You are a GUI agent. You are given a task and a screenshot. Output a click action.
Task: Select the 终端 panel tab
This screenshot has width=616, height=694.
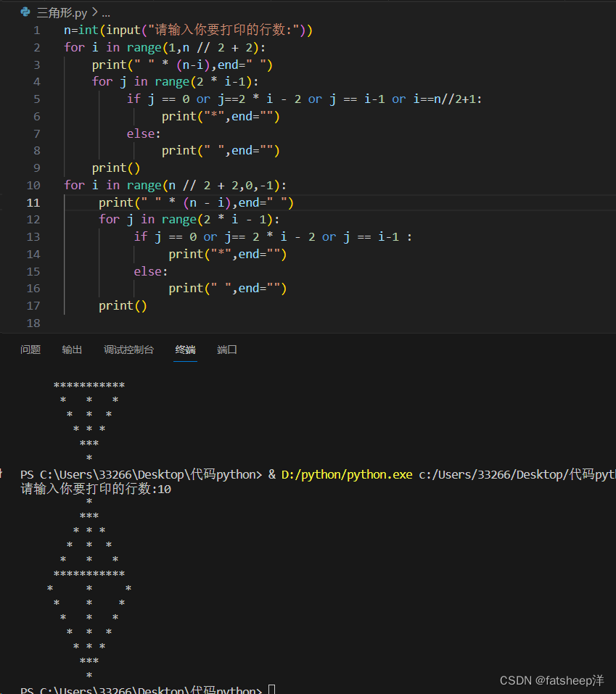(x=185, y=350)
